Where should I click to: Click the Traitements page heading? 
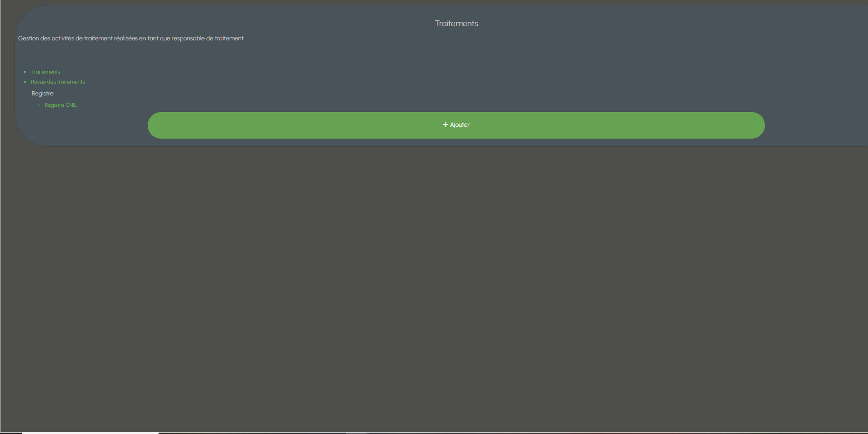tap(456, 23)
